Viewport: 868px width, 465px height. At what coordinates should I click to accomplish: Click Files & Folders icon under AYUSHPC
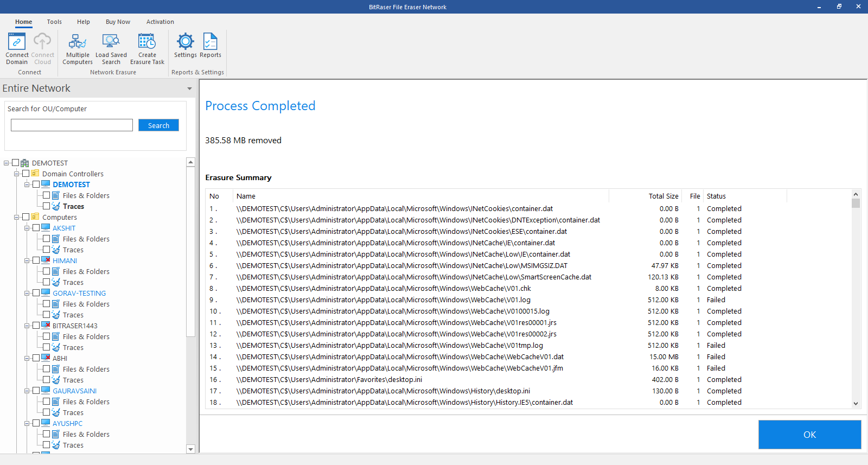pyautogui.click(x=56, y=434)
